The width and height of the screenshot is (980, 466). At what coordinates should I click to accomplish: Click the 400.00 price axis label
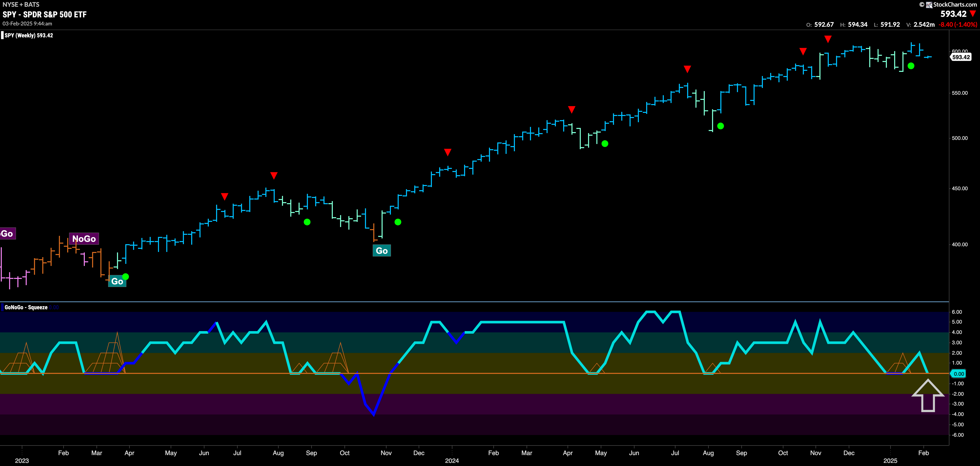960,244
